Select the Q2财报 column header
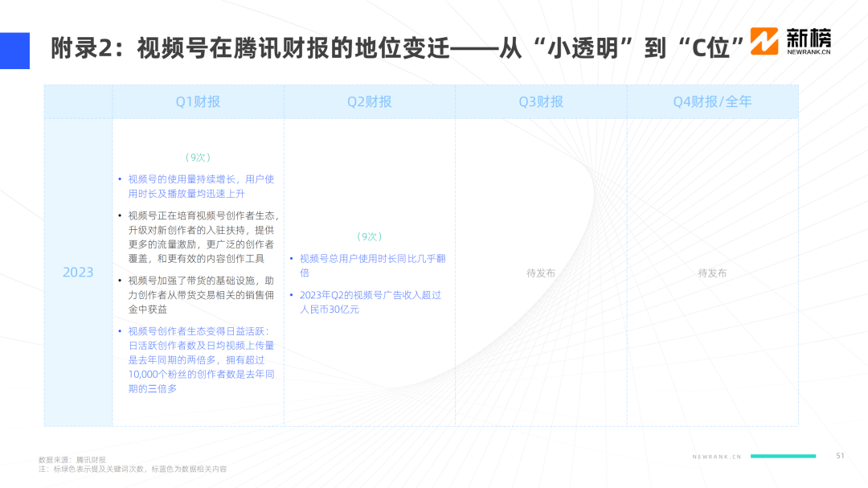The width and height of the screenshot is (868, 488). [x=370, y=102]
